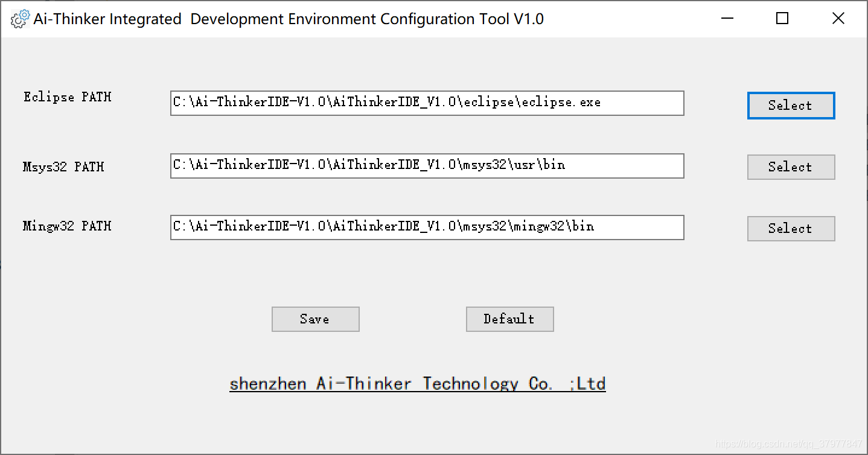Open the shenzhen Ai-Thinker Technology link
This screenshot has width=868, height=455.
click(418, 384)
